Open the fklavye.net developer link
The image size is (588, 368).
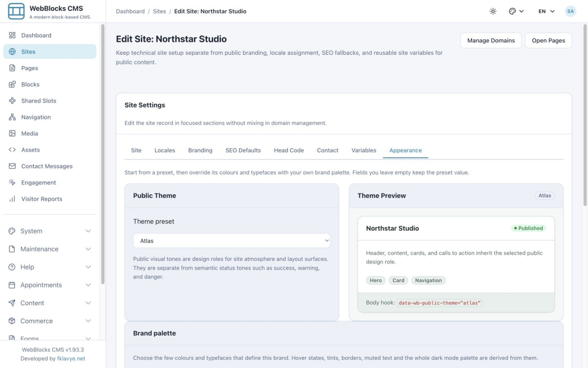point(71,358)
